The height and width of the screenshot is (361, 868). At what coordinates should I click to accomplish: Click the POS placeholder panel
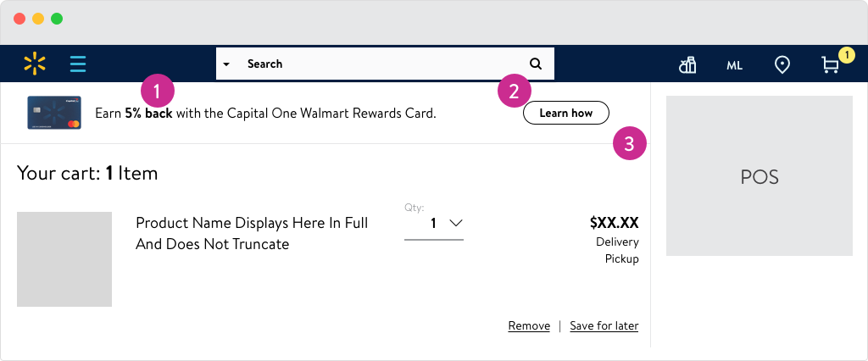pyautogui.click(x=759, y=176)
